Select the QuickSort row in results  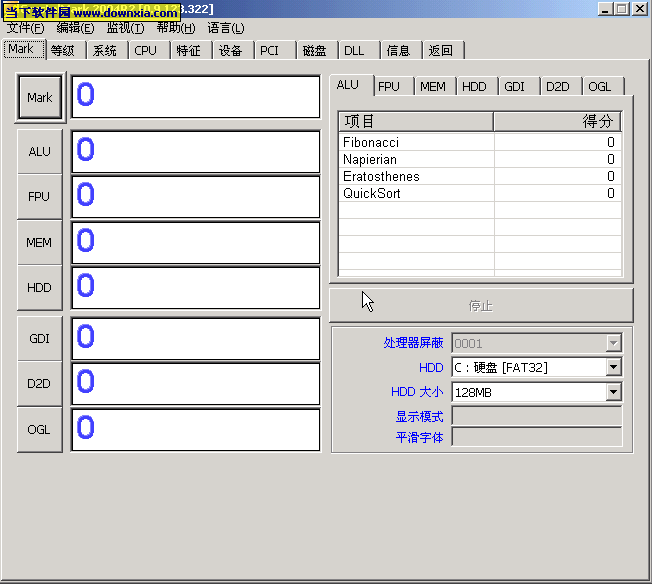[415, 194]
